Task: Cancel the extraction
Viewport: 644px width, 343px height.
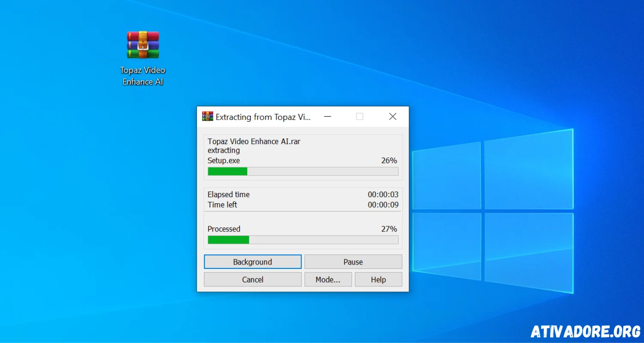Action: 253,280
